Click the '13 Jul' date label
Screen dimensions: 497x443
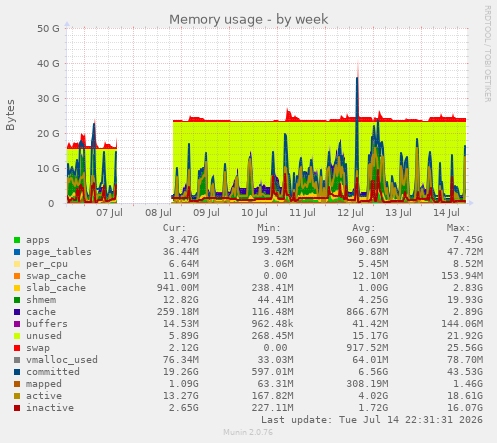(x=398, y=213)
